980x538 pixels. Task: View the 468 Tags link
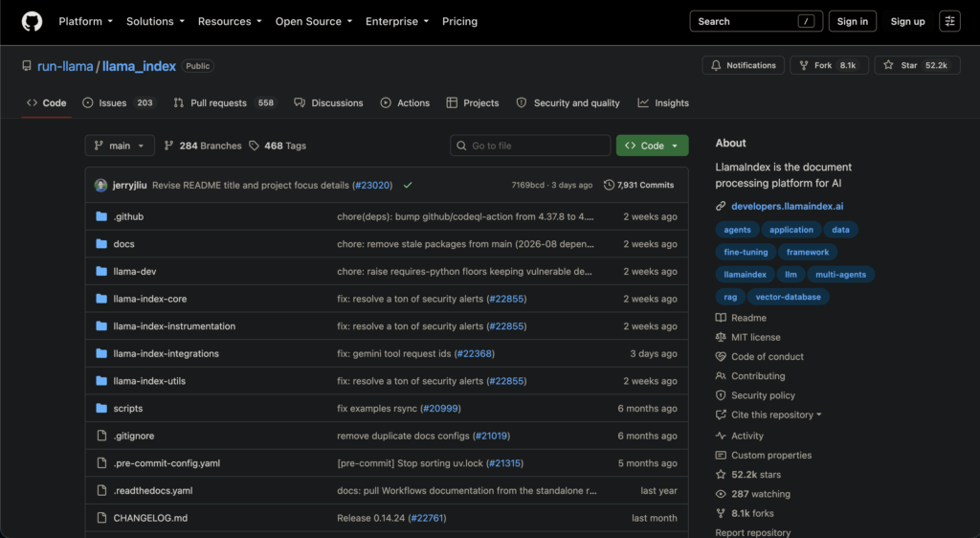278,146
